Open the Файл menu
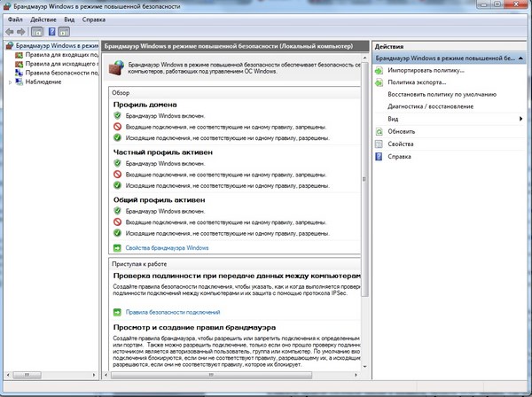 coord(15,19)
